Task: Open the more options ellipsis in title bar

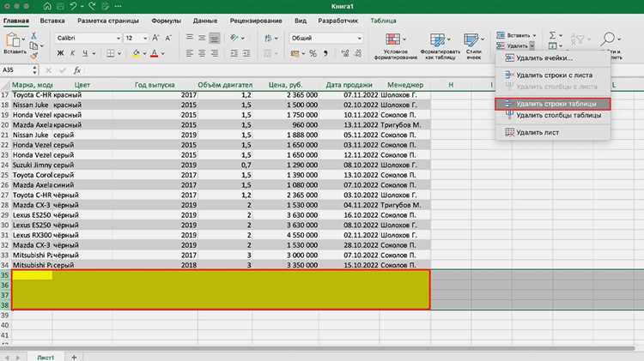Action: point(118,6)
